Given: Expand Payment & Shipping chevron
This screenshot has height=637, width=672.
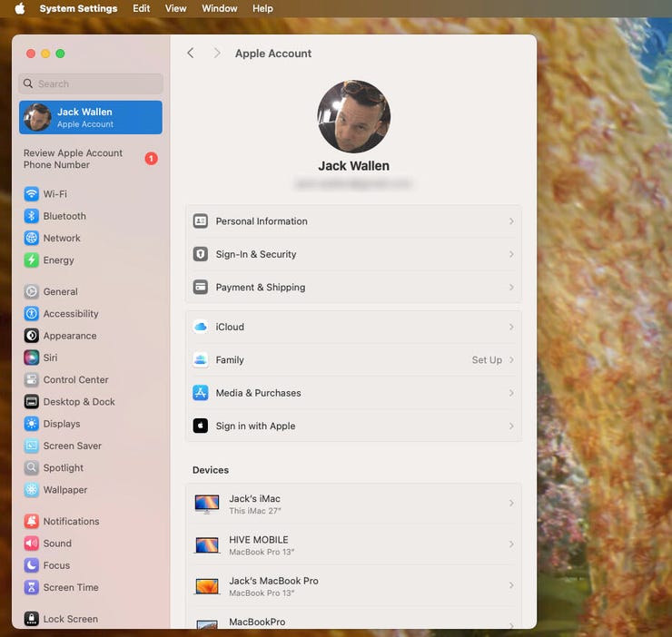Looking at the screenshot, I should pos(511,287).
